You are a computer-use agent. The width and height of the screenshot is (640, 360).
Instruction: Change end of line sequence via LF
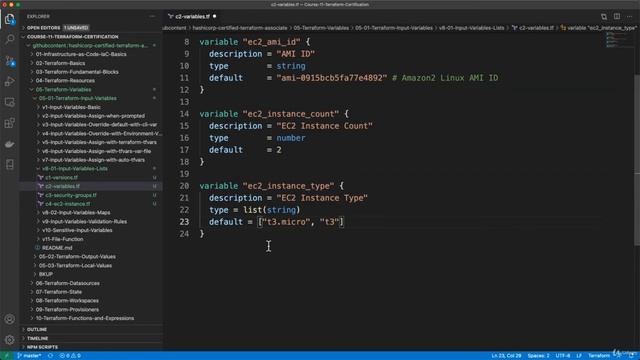[579, 356]
